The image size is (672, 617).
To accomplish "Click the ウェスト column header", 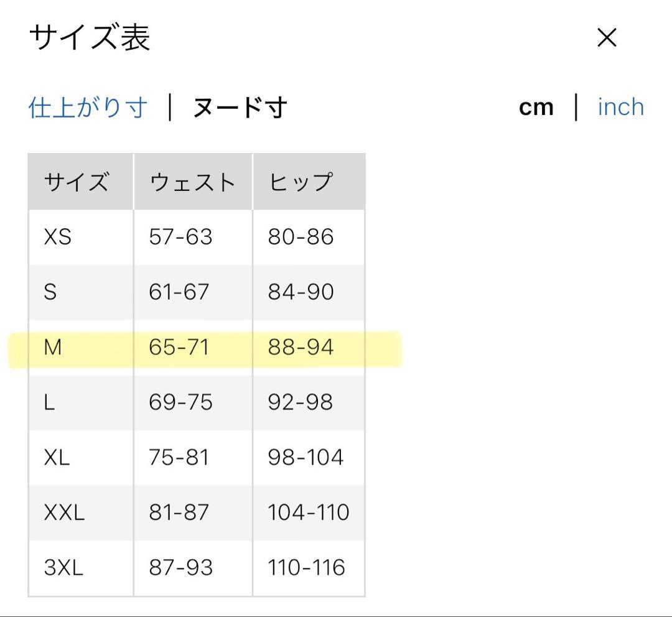I will [193, 182].
